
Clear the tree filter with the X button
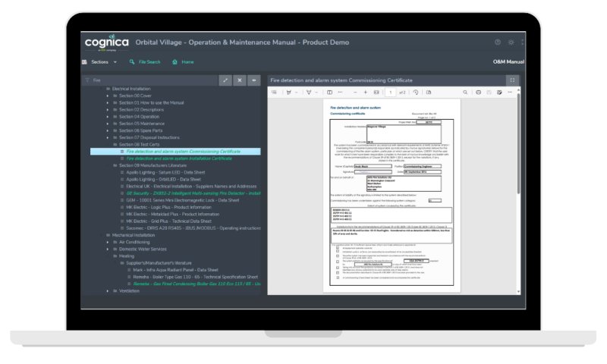coord(240,80)
